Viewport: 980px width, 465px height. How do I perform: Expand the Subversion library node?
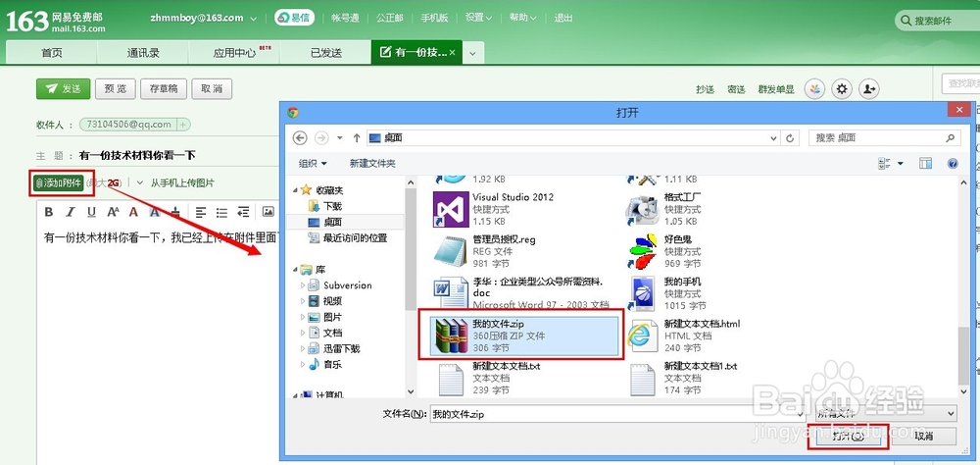(303, 284)
